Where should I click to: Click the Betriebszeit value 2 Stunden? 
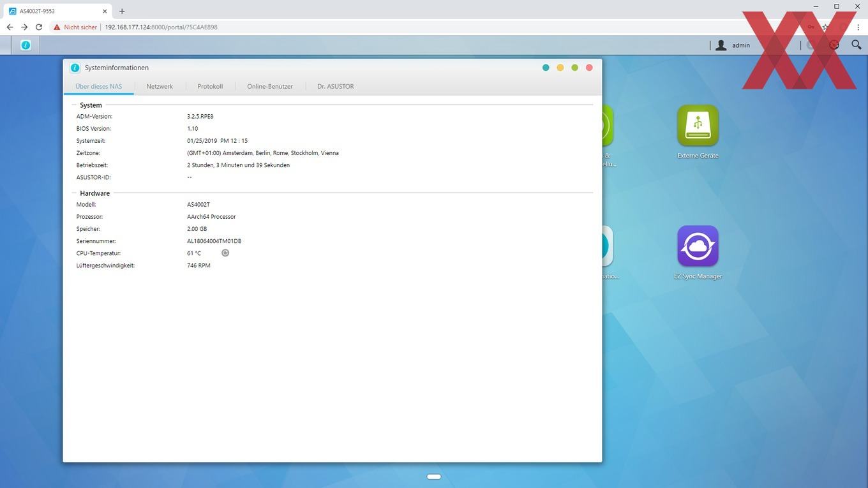coord(238,165)
